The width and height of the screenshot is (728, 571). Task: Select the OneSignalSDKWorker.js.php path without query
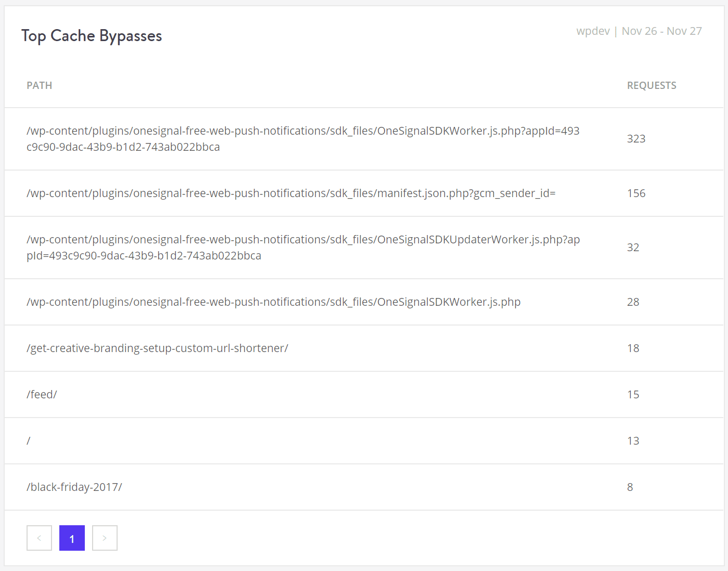tap(273, 302)
